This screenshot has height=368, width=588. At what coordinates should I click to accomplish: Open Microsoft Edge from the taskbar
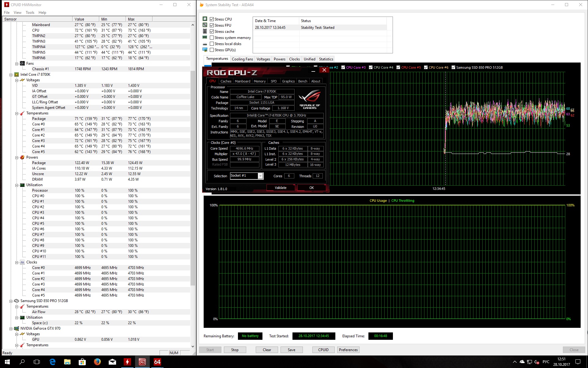52,362
